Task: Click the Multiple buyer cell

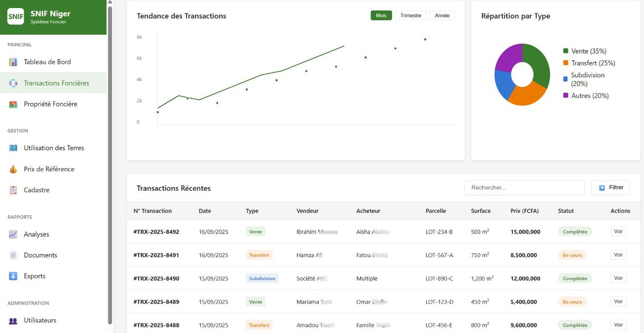Action: [x=367, y=279]
